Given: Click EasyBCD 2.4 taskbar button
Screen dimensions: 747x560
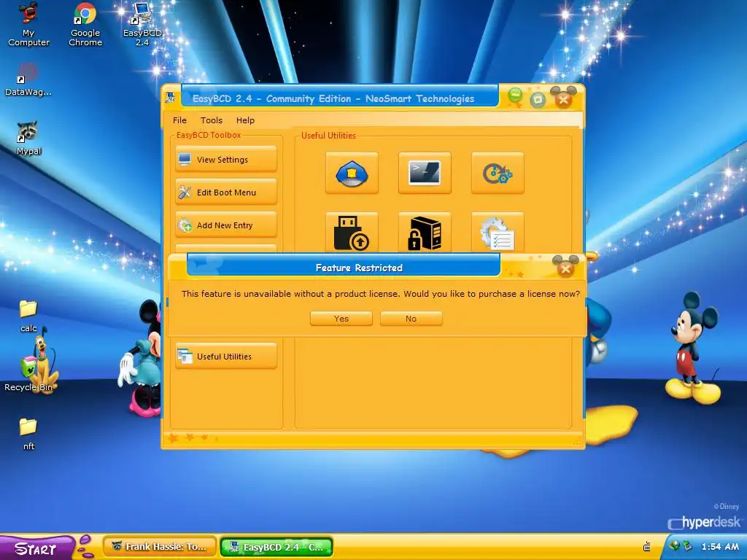Looking at the screenshot, I should pyautogui.click(x=276, y=547).
